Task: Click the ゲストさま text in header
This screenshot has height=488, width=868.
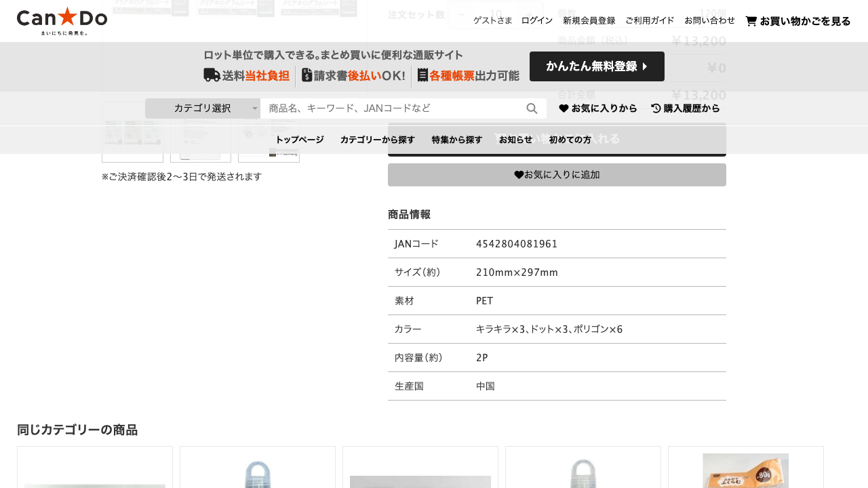Action: click(493, 20)
